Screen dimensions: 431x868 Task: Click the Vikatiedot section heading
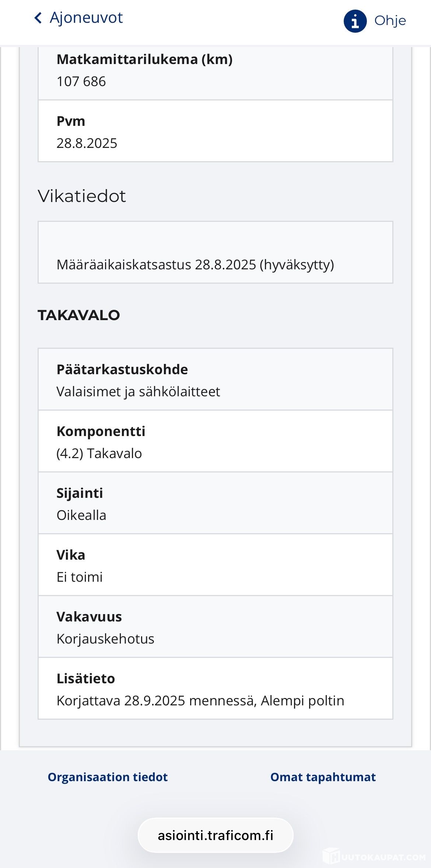[x=82, y=196]
